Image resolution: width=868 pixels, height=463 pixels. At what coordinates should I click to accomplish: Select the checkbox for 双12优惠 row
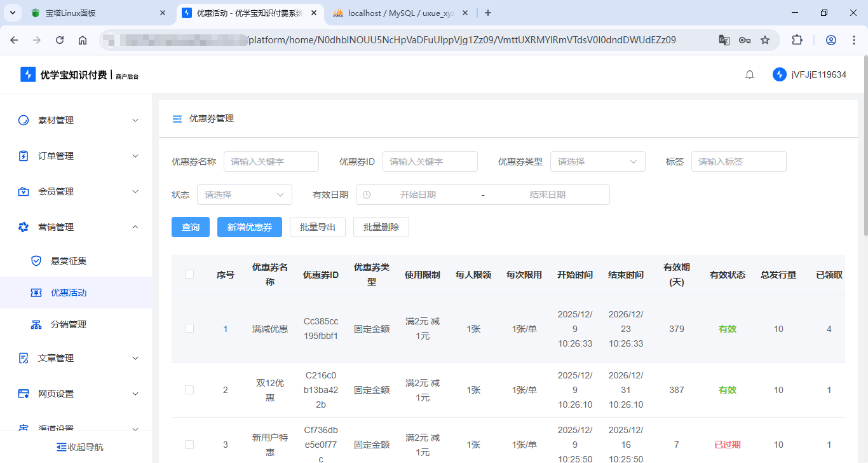[x=189, y=390]
